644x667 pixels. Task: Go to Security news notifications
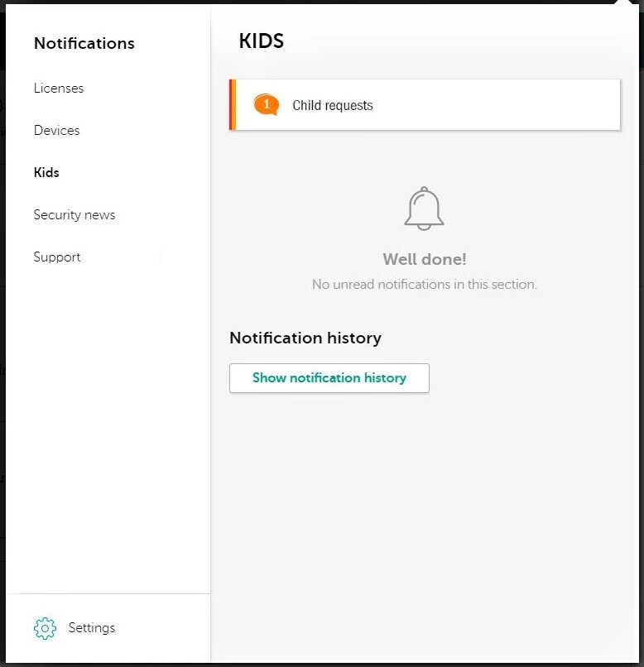pos(74,215)
